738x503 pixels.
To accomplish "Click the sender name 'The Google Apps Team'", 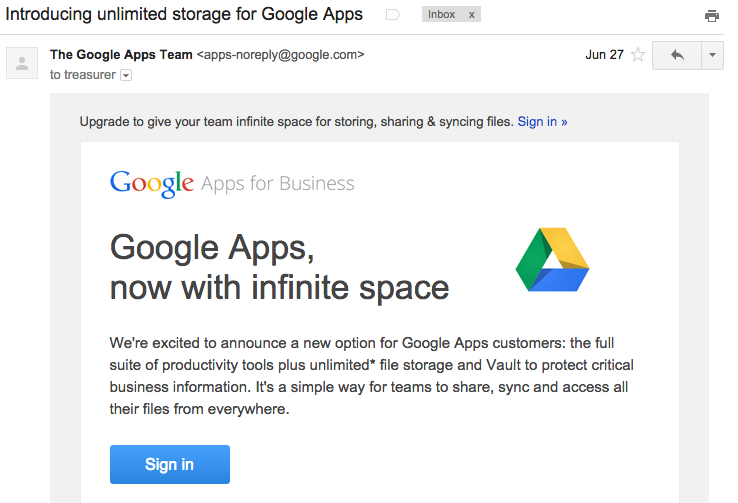I will coord(121,55).
